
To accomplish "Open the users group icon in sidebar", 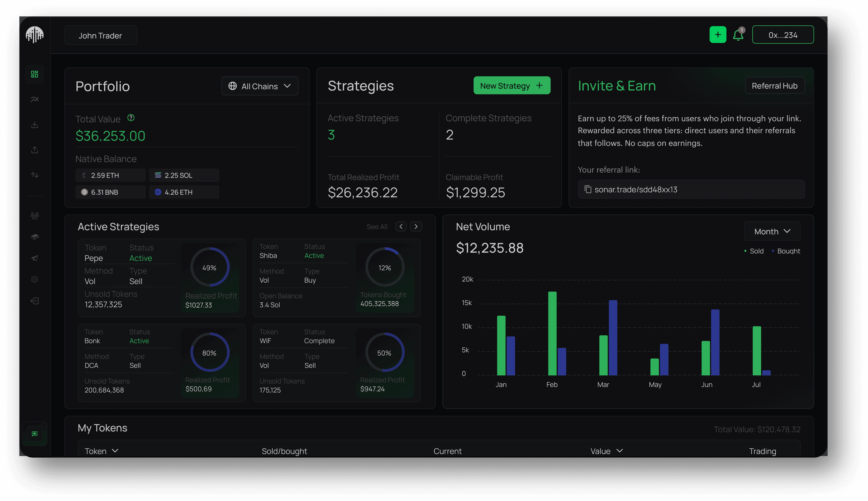I will point(34,215).
